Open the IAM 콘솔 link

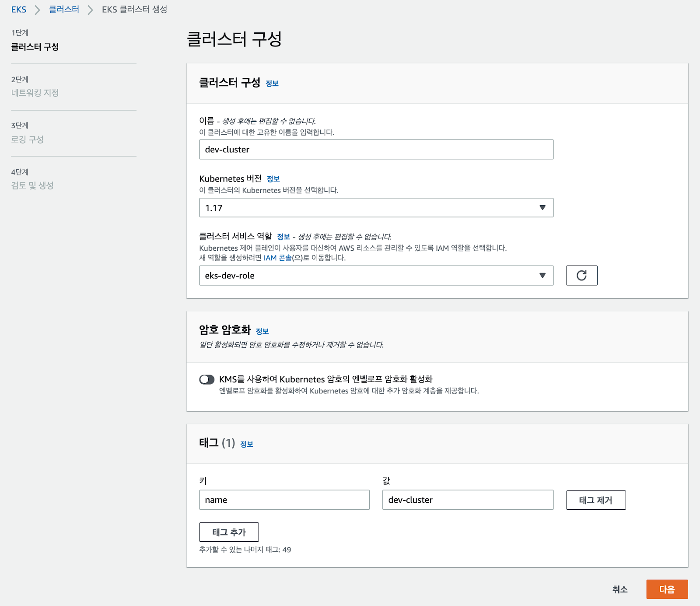[x=277, y=258]
